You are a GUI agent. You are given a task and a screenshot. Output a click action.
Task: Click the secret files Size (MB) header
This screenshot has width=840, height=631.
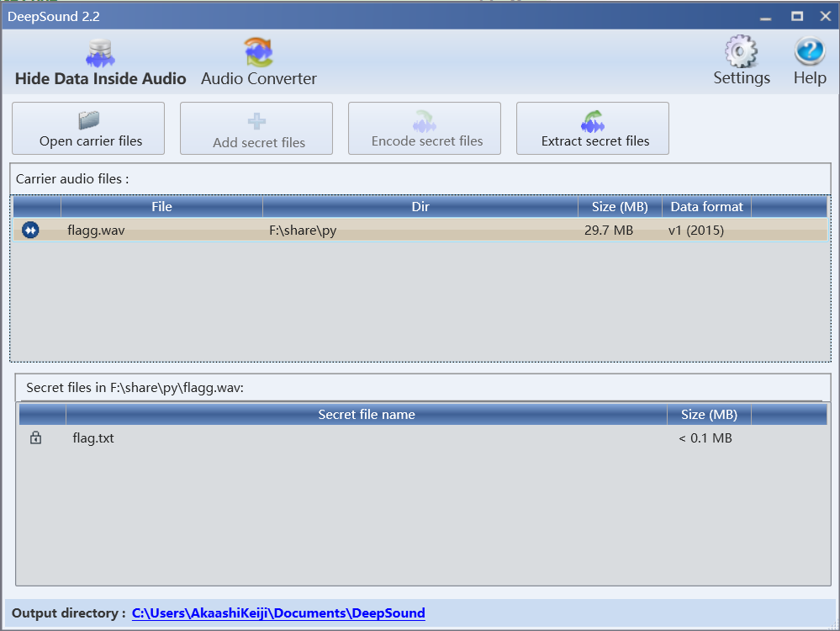point(709,415)
